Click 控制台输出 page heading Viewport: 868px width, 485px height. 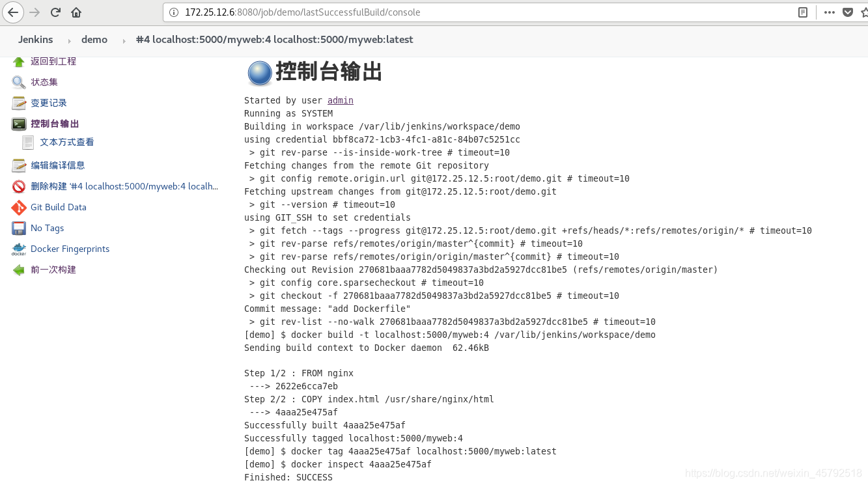pyautogui.click(x=329, y=72)
